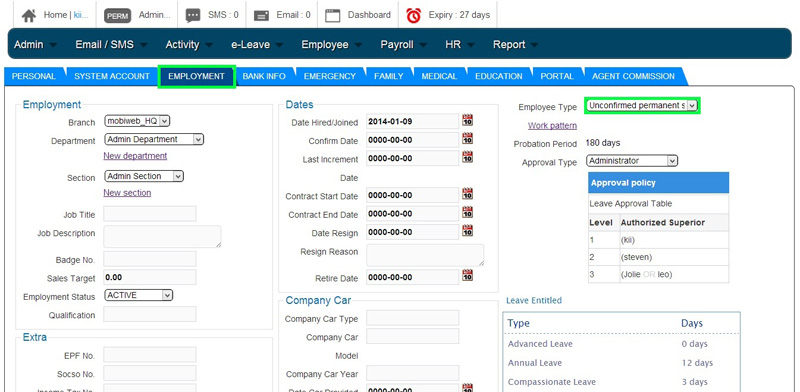Switch to the EMERGENCY tab
Image resolution: width=800 pixels, height=392 pixels.
point(330,76)
